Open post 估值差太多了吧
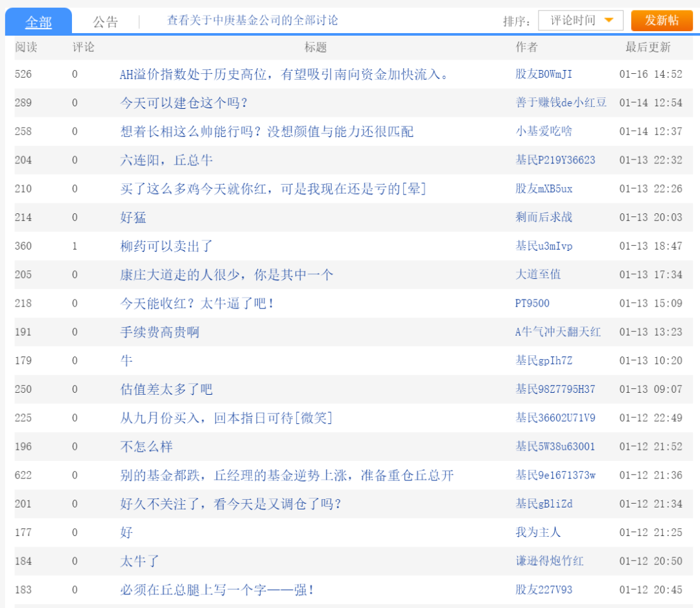This screenshot has width=700, height=608. click(x=166, y=389)
